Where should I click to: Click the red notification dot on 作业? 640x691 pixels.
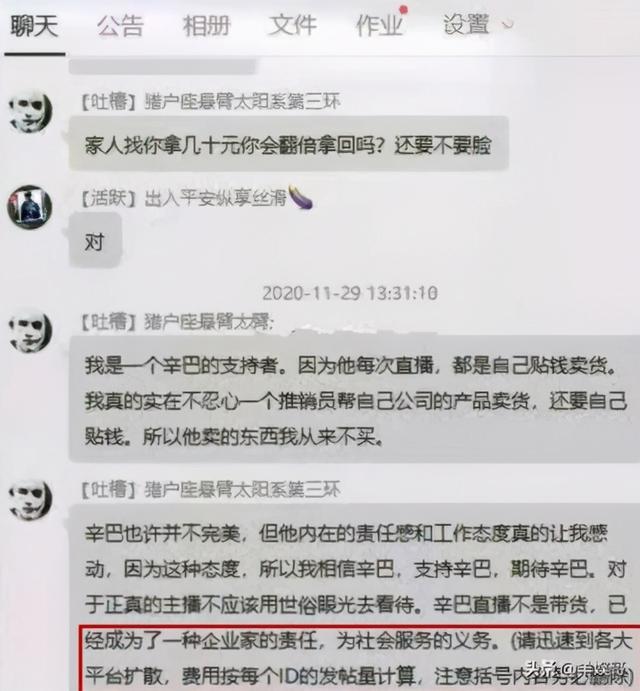[403, 9]
